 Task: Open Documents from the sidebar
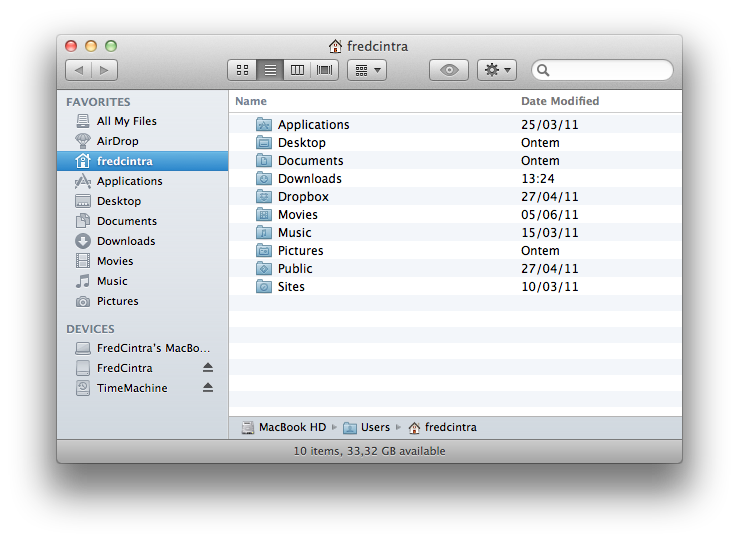click(142, 221)
